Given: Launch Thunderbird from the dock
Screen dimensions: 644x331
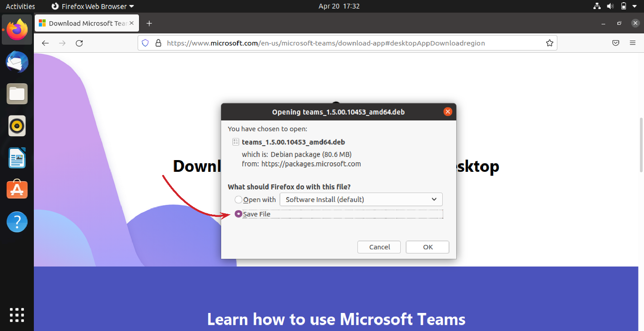Looking at the screenshot, I should pos(17,62).
